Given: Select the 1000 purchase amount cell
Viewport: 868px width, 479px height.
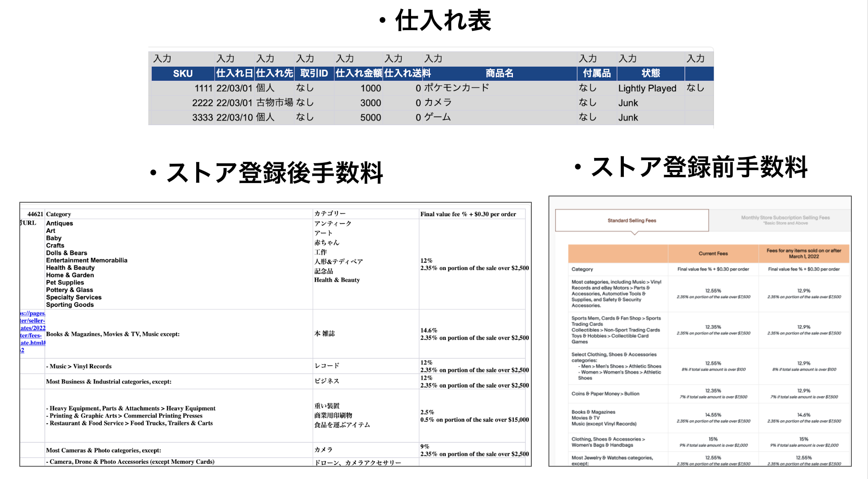Looking at the screenshot, I should [x=359, y=88].
